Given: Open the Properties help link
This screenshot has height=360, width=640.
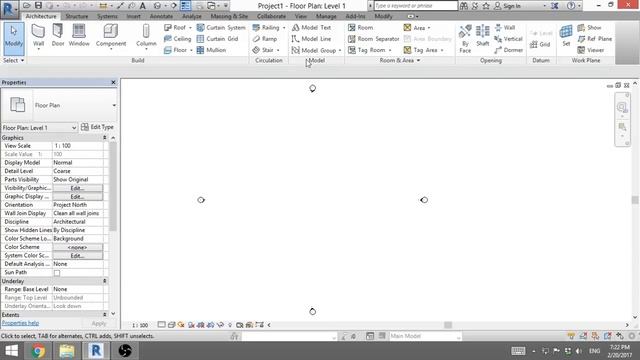Looking at the screenshot, I should 20,323.
